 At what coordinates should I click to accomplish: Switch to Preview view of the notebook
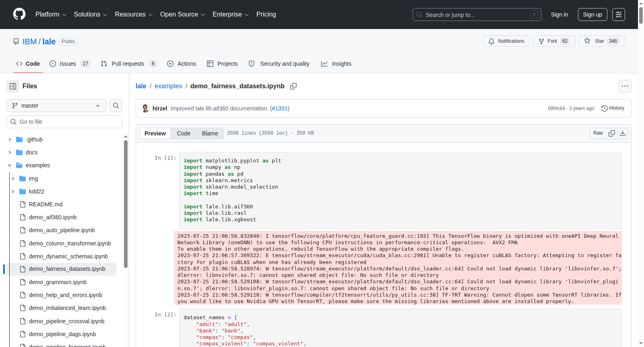[x=155, y=133]
